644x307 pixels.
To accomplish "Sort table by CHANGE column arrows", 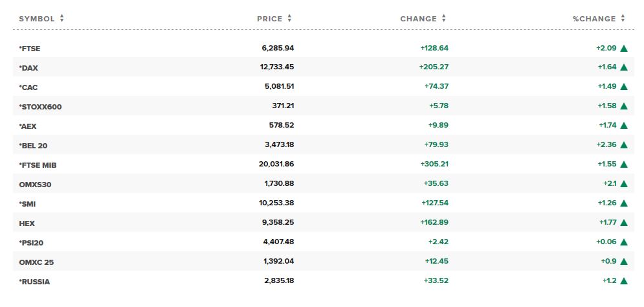I will 443,19.
